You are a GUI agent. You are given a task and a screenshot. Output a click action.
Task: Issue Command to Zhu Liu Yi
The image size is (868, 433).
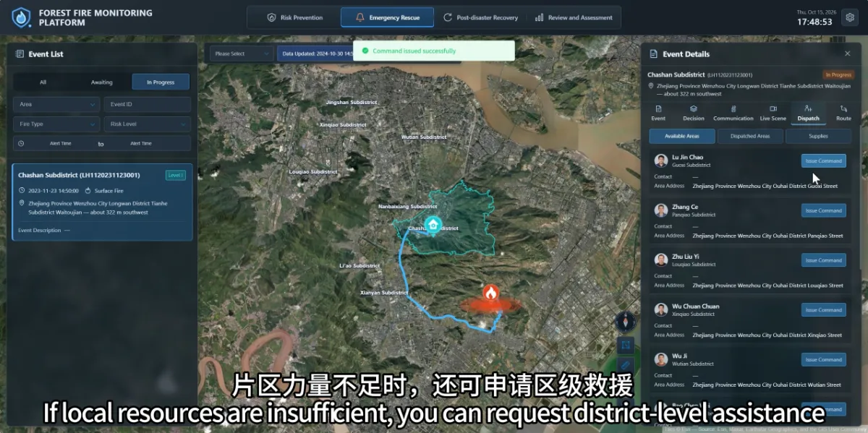coord(823,260)
